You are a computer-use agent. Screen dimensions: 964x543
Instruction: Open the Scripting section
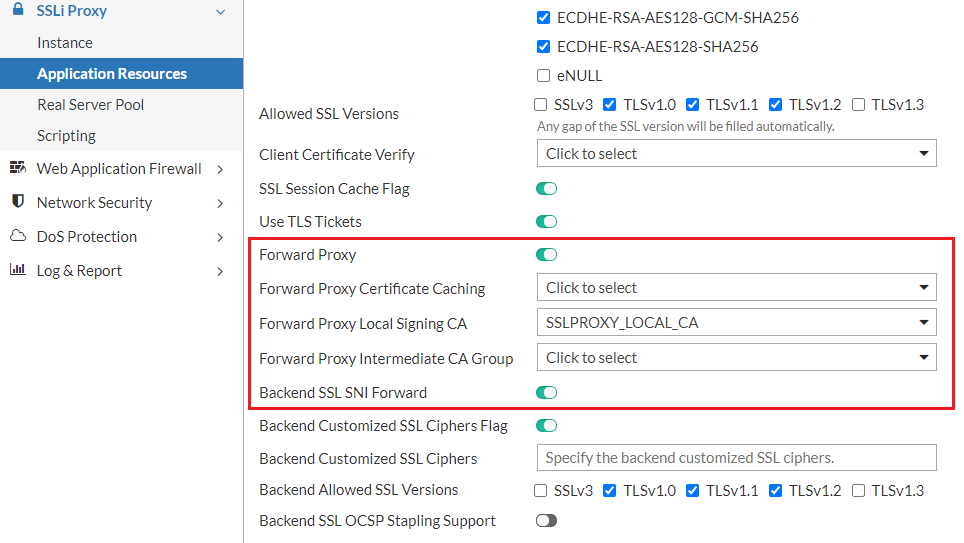[66, 136]
